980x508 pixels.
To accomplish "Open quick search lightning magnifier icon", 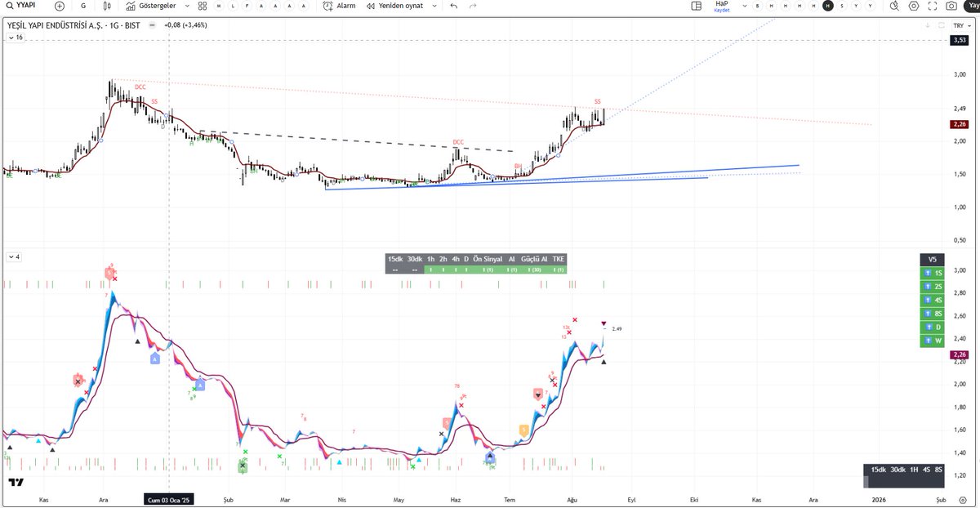I will (x=893, y=6).
